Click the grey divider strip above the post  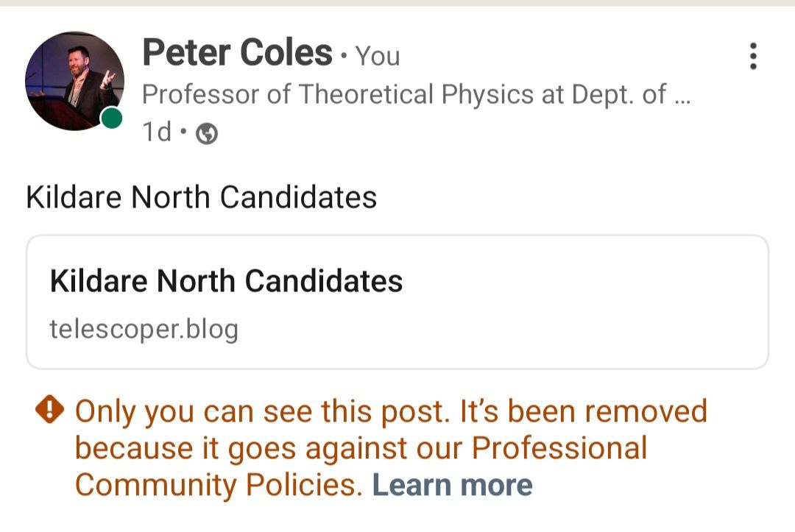tap(397, 3)
